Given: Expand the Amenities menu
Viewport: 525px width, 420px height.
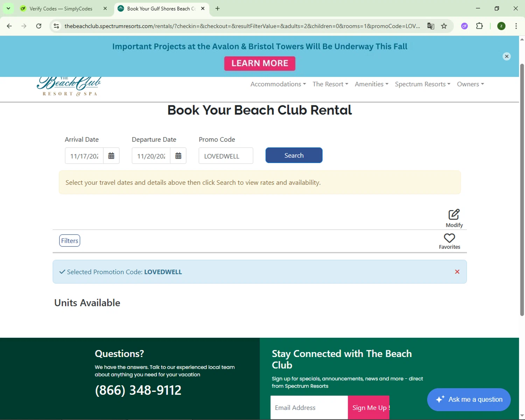Looking at the screenshot, I should 371,84.
